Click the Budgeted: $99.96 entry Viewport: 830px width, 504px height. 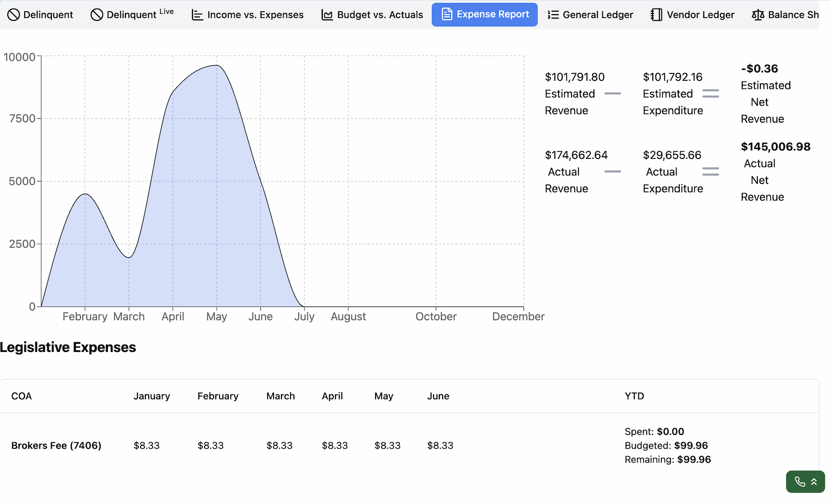tap(666, 446)
